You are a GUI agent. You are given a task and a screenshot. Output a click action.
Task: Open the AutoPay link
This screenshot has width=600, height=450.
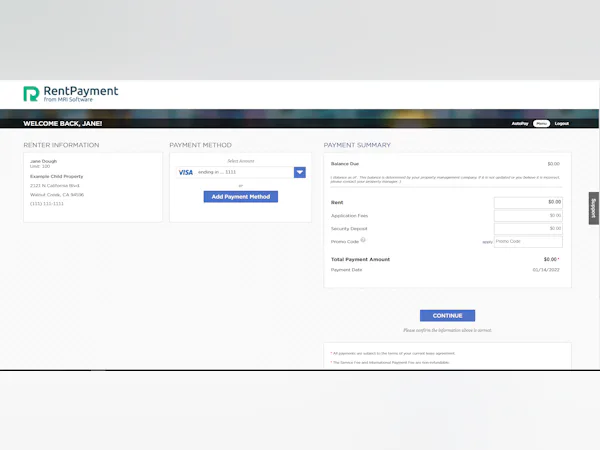pyautogui.click(x=520, y=124)
